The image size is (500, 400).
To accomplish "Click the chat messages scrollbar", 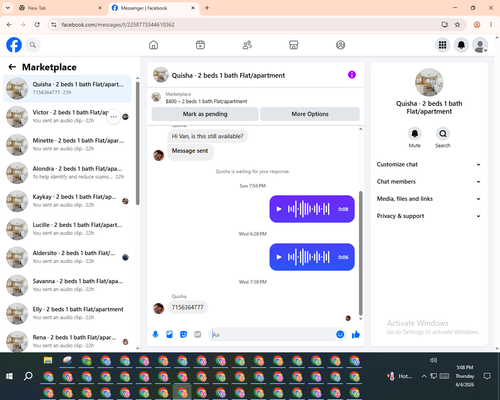I will click(x=360, y=253).
